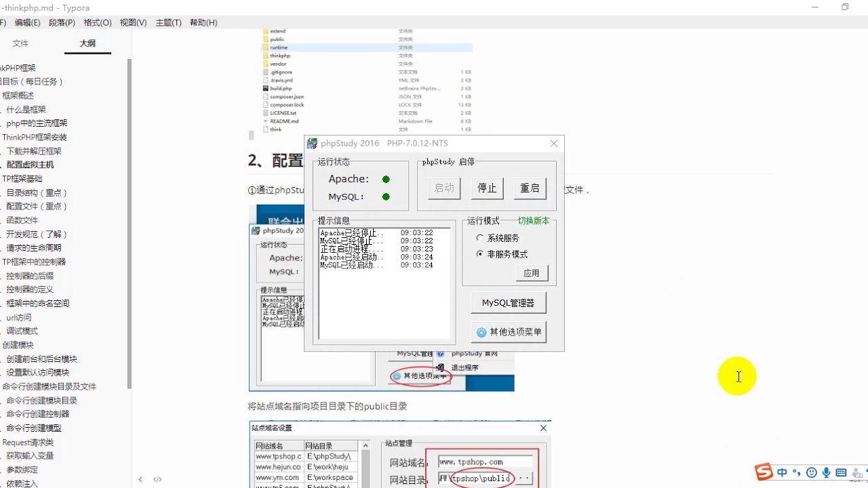Screen dimensions: 868x488
Task: Jump to 控制器的后缀 in the outline
Action: point(30,276)
